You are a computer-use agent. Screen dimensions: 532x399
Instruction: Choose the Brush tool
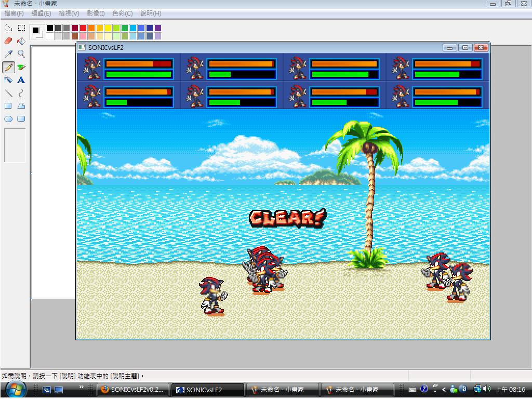(x=21, y=67)
